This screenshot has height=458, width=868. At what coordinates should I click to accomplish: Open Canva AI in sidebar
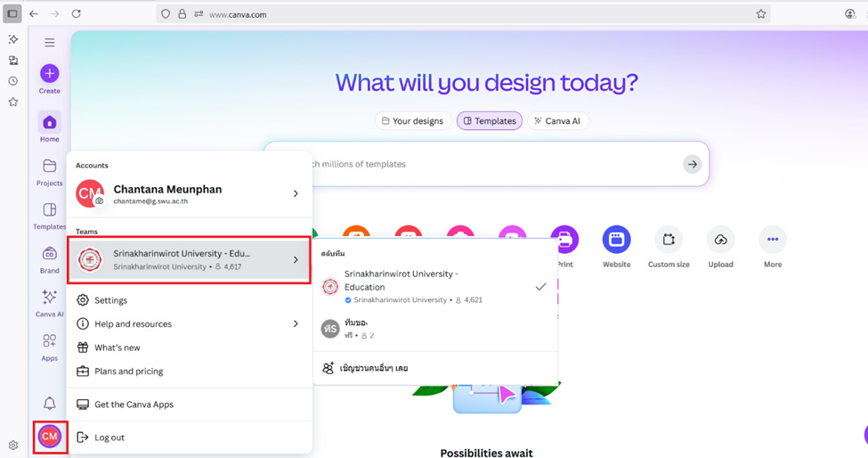(49, 304)
